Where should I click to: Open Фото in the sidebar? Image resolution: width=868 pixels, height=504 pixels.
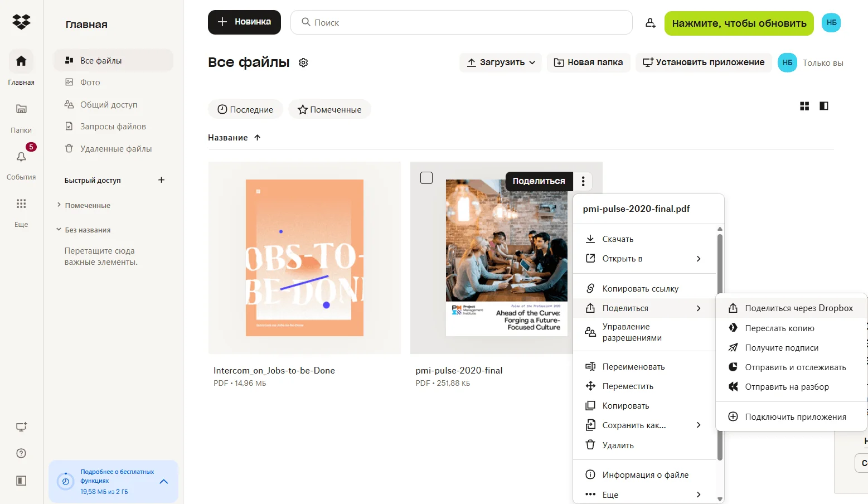tap(114, 83)
